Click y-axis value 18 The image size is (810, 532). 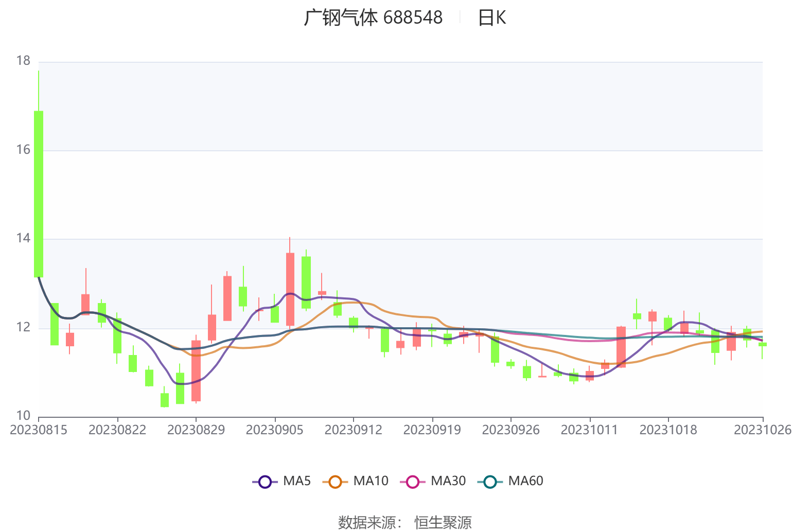point(24,61)
